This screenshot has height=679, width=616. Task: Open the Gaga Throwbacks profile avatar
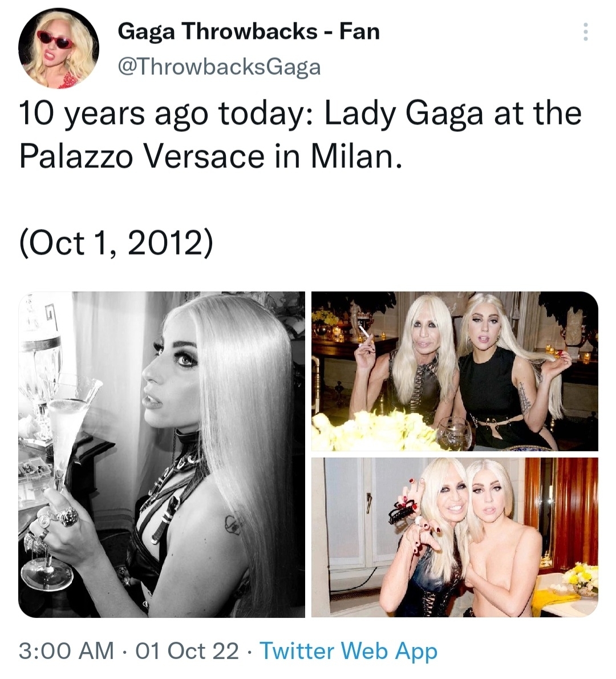pyautogui.click(x=59, y=48)
